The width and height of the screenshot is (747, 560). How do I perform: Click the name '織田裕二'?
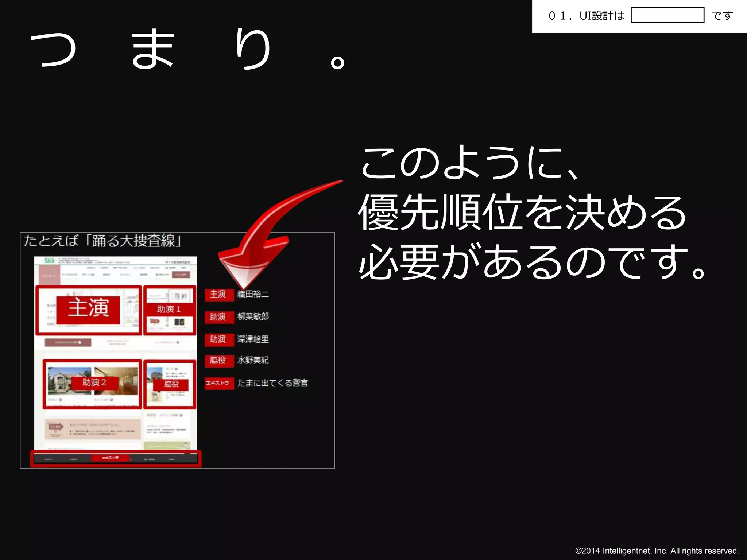[x=253, y=294]
